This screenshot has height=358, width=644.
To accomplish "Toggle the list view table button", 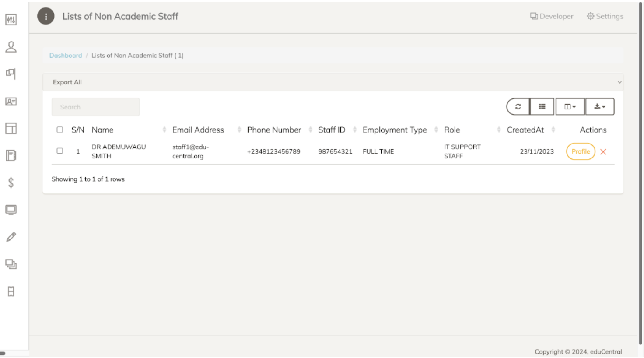I will click(x=542, y=107).
